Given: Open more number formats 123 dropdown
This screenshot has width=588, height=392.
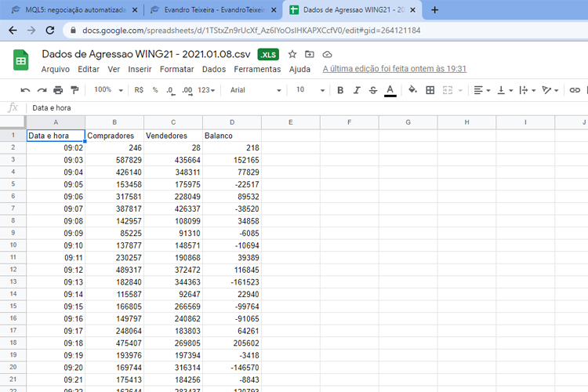Looking at the screenshot, I should click(x=206, y=90).
